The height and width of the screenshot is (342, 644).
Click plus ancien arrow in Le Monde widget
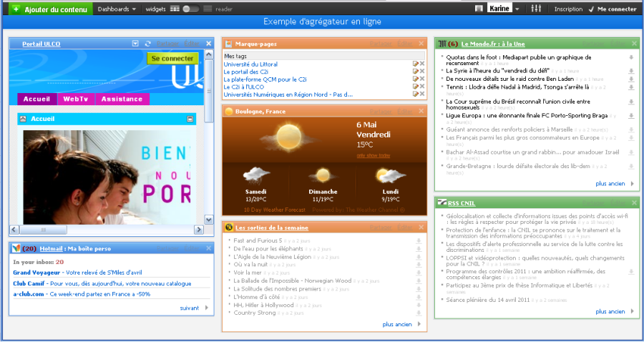coord(633,184)
